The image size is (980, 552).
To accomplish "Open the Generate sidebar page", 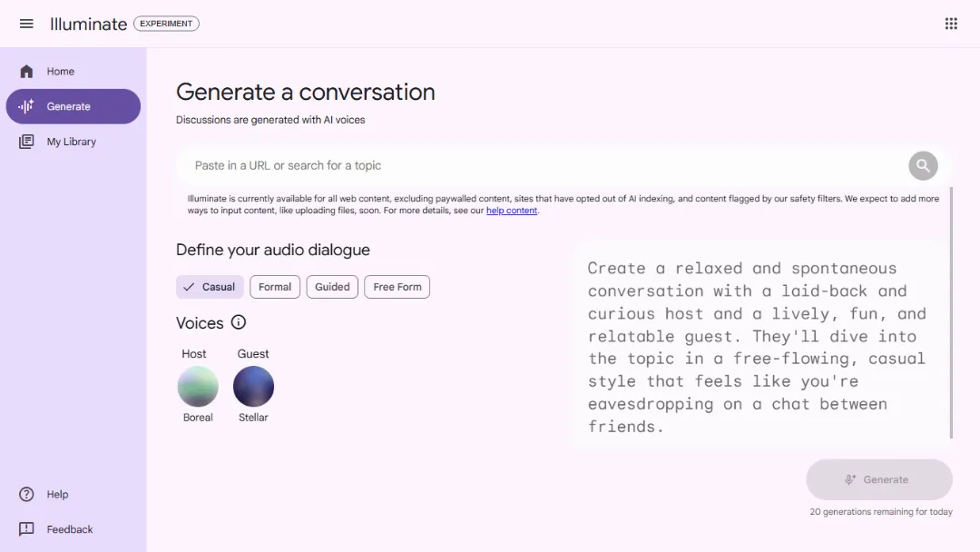I will (73, 106).
